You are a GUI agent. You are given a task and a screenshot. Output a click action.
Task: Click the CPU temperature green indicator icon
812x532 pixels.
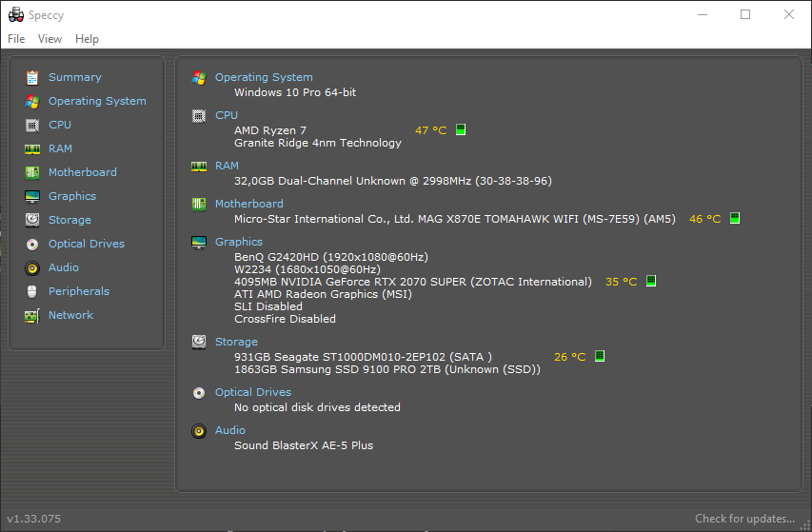pos(461,129)
